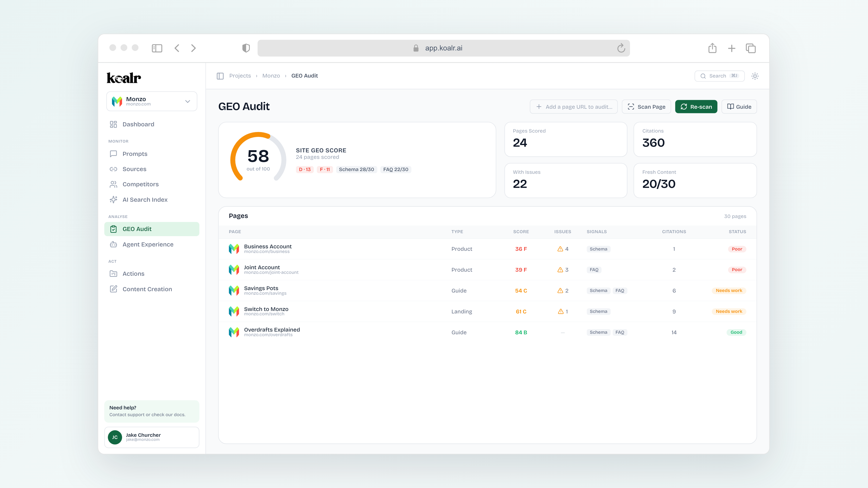
Task: Open the Pages Scored card
Action: click(x=566, y=139)
